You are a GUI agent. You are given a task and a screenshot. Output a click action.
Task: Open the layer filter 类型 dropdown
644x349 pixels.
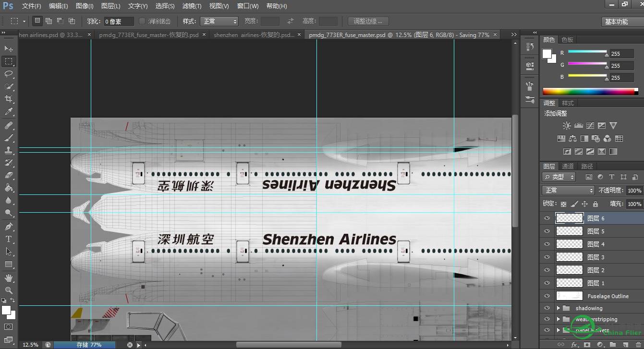[559, 177]
